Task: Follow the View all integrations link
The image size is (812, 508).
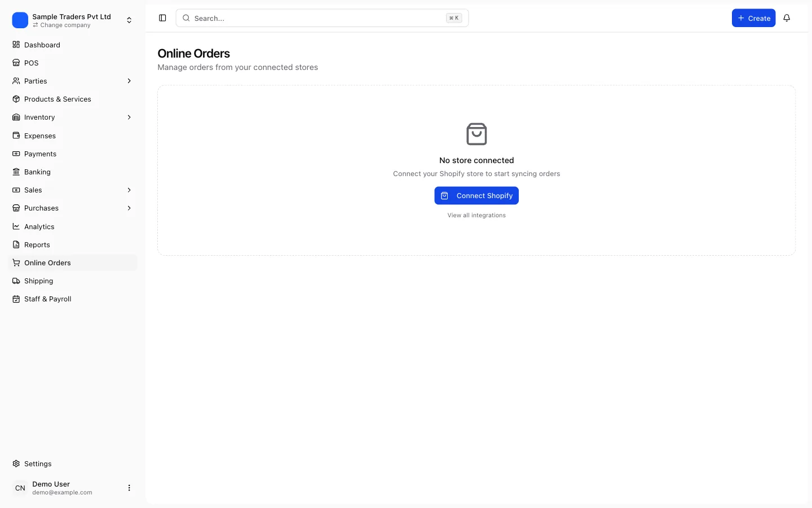Action: (x=476, y=215)
